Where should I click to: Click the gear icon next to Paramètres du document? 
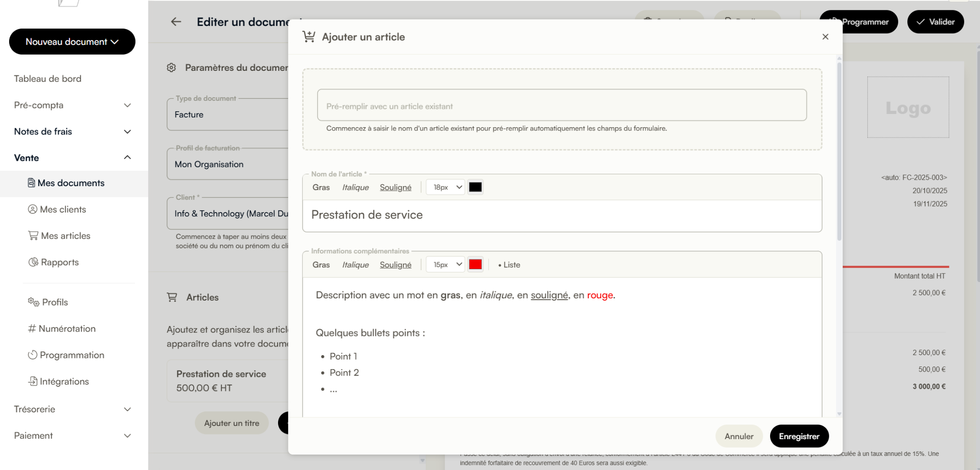pos(171,68)
